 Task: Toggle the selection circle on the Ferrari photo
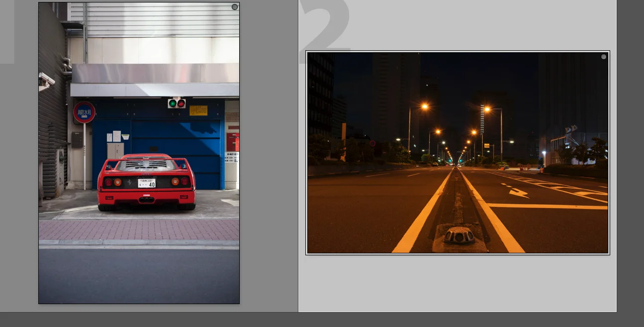(x=234, y=6)
